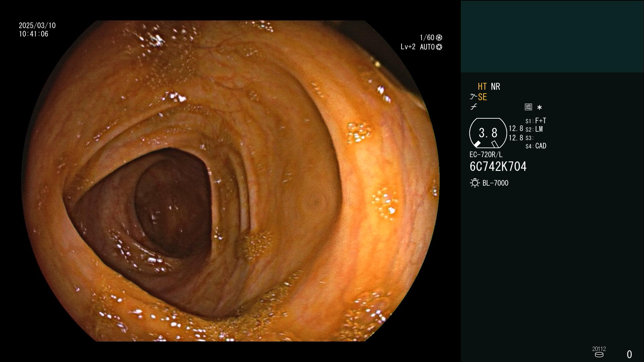Click the tone curve icon below SE
Image resolution: width=644 pixels, height=362 pixels.
pyautogui.click(x=474, y=107)
